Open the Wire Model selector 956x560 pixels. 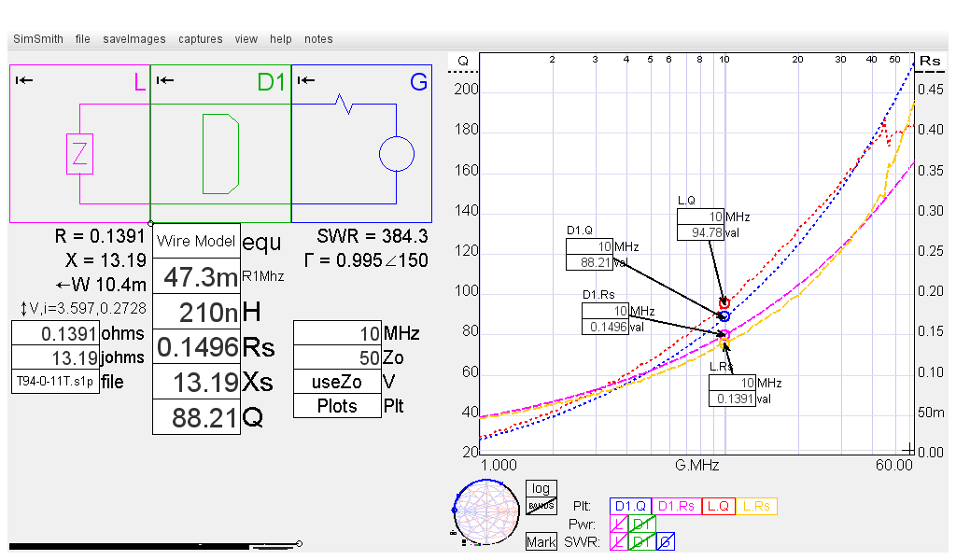[x=196, y=242]
